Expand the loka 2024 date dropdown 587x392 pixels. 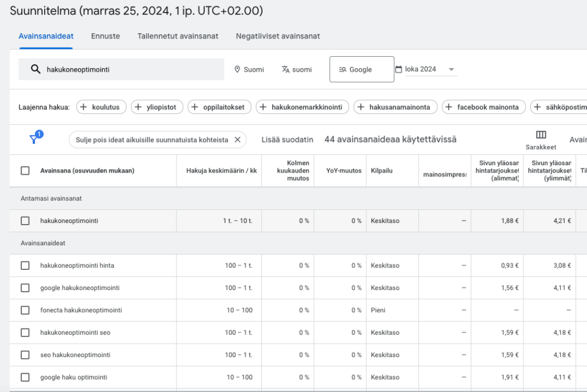point(451,69)
